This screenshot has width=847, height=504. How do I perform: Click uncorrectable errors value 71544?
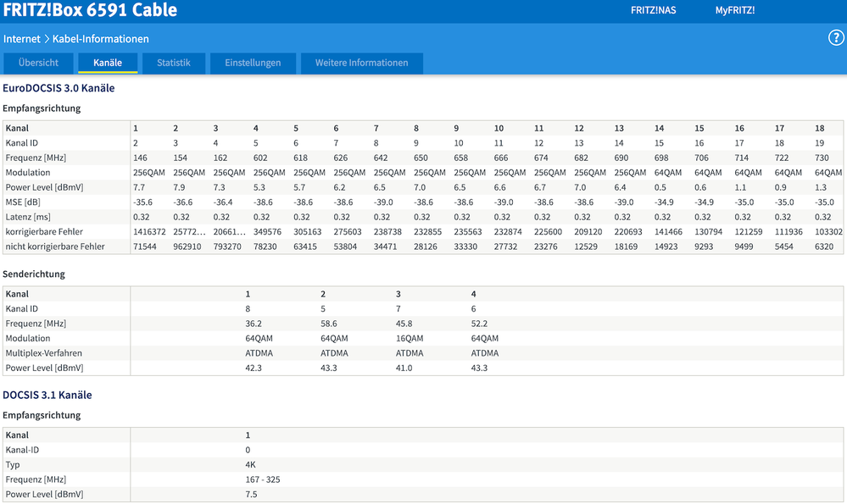point(145,246)
